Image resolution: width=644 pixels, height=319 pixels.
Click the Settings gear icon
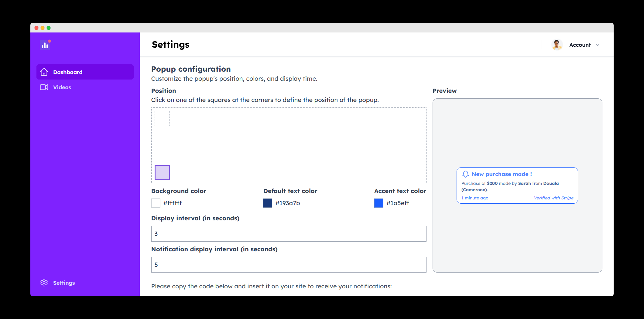click(44, 283)
